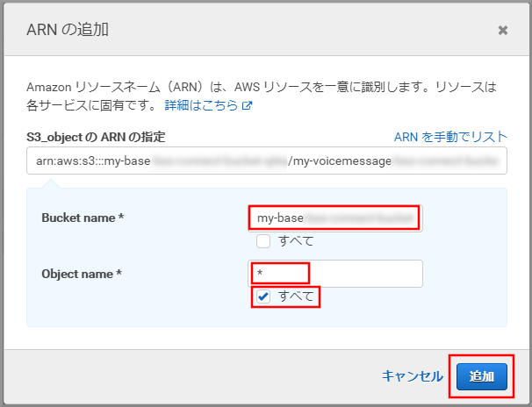Click the external link icon beside 詳細はこちら
Viewport: 532px width, 407px height.
247,105
